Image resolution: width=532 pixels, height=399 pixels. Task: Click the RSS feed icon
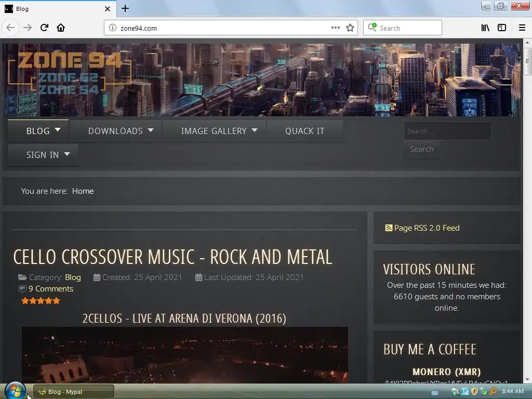[x=389, y=228]
